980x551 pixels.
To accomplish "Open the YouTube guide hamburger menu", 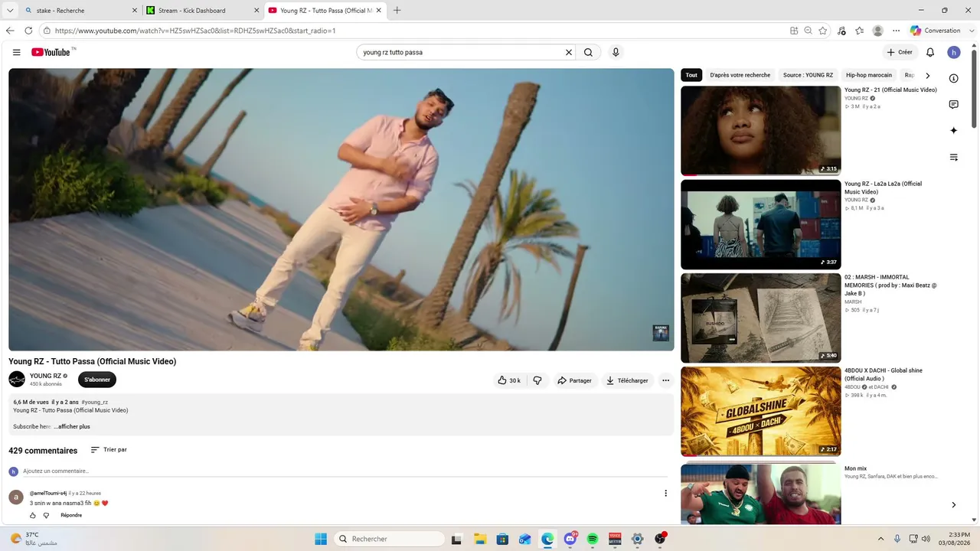I will pos(16,52).
